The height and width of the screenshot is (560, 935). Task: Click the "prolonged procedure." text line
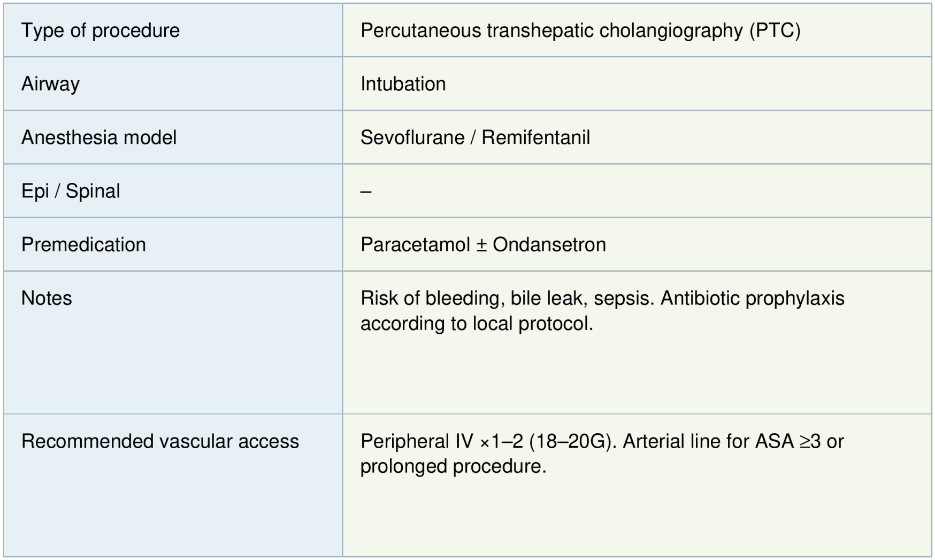(453, 466)
